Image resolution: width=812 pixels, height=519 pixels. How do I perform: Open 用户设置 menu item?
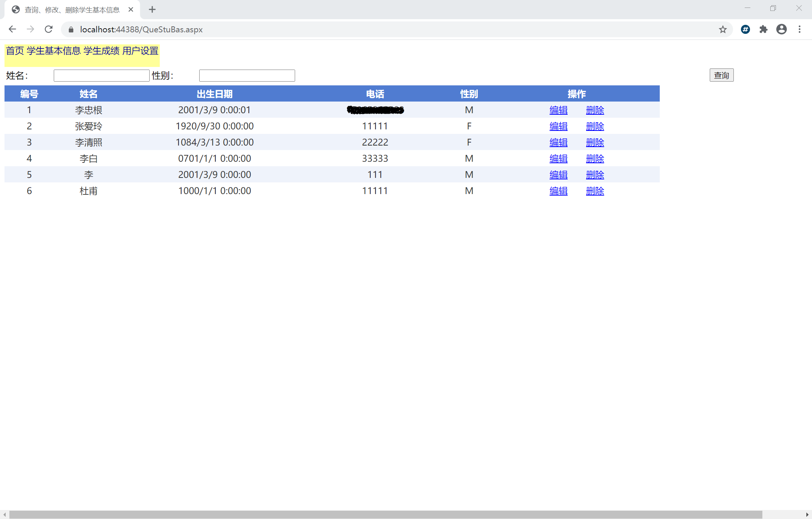pos(140,51)
